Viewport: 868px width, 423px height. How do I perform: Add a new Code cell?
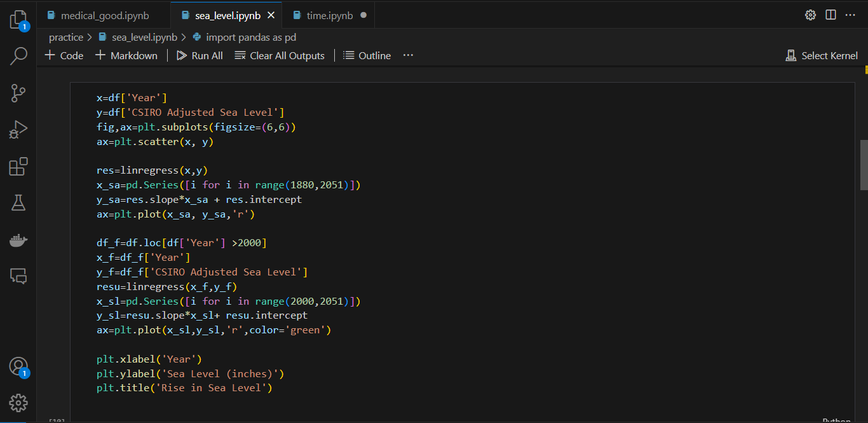coord(64,55)
